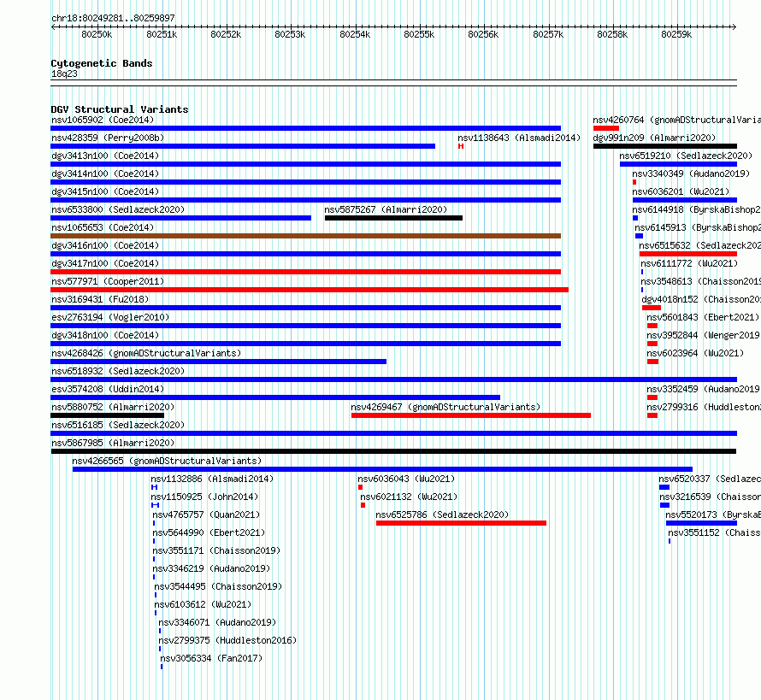Click nsv4268426 (gnomADStructuralVariants) label

[x=146, y=353]
